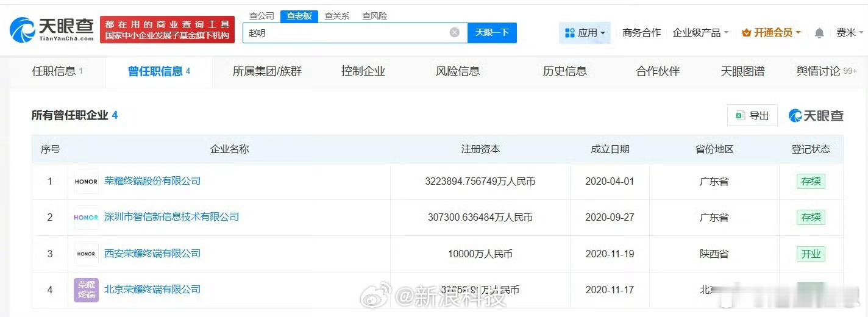Click the 2020-11-19 date cell
This screenshot has height=317, width=868.
(610, 254)
